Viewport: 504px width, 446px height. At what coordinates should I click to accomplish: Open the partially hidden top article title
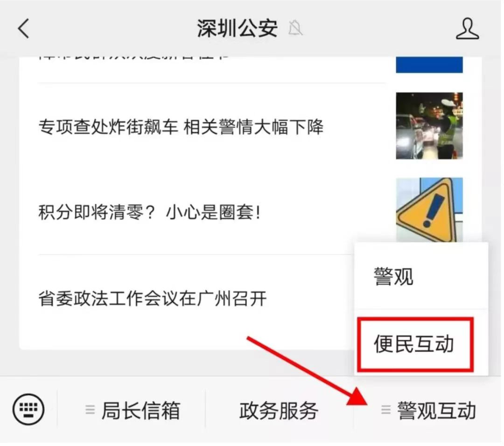(133, 59)
